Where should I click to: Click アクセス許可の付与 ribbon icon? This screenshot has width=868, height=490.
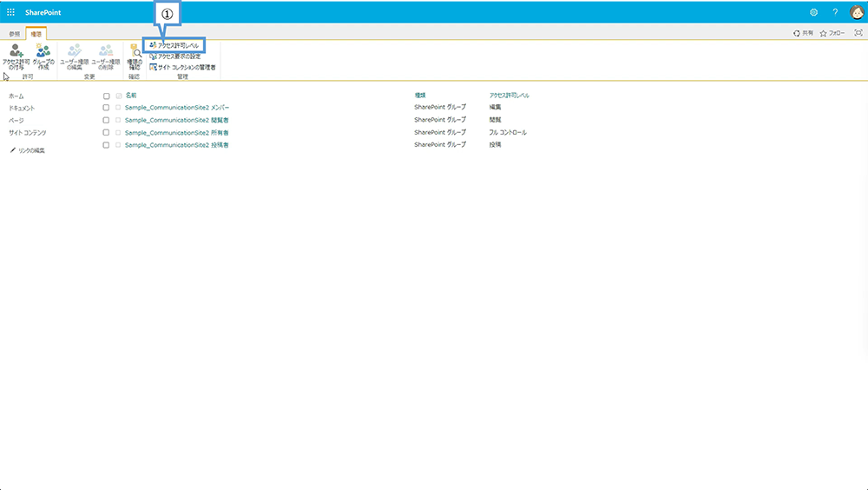tap(16, 57)
